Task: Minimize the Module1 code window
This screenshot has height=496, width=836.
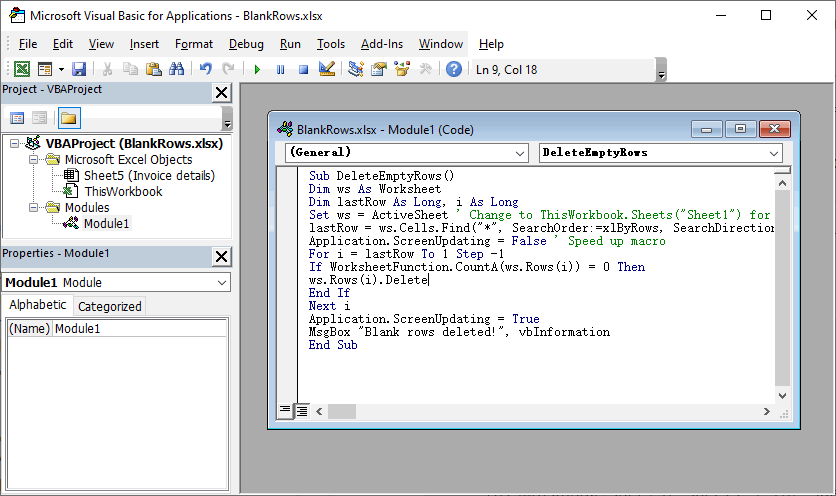Action: pyautogui.click(x=706, y=129)
